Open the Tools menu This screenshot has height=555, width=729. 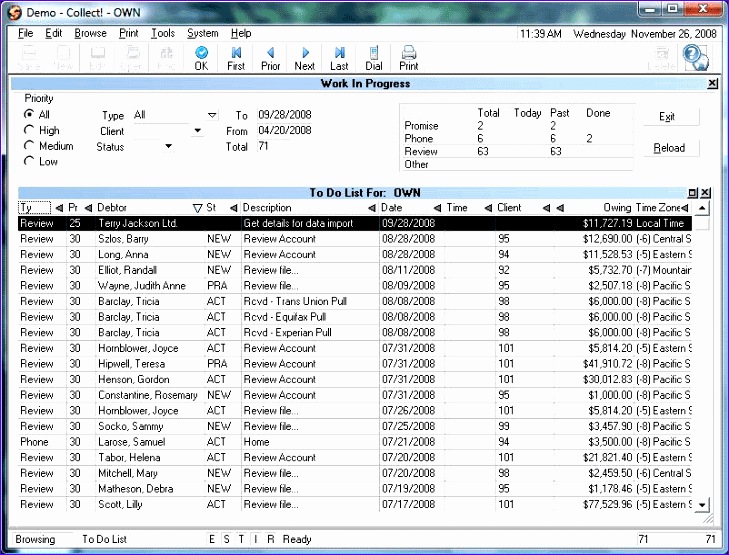coord(162,33)
